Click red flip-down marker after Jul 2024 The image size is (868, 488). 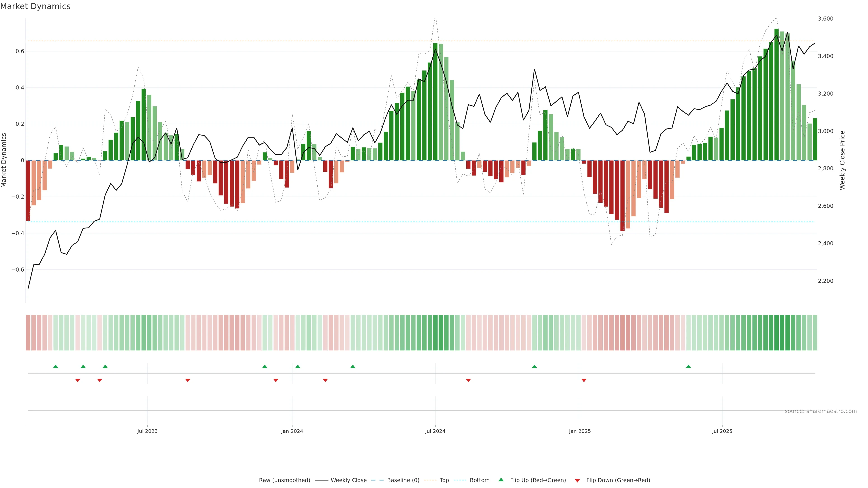pyautogui.click(x=468, y=380)
